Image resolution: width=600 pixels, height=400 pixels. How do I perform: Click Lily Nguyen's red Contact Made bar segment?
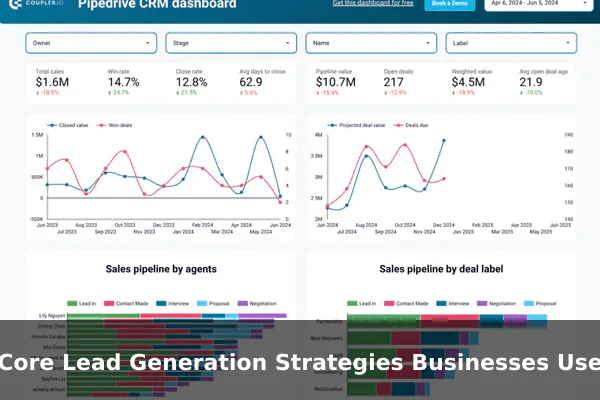(171, 316)
